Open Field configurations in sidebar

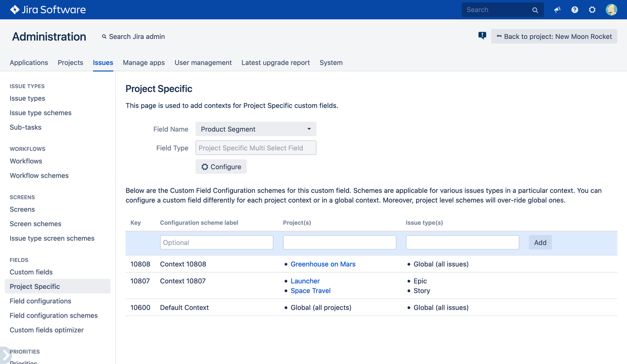coord(40,301)
